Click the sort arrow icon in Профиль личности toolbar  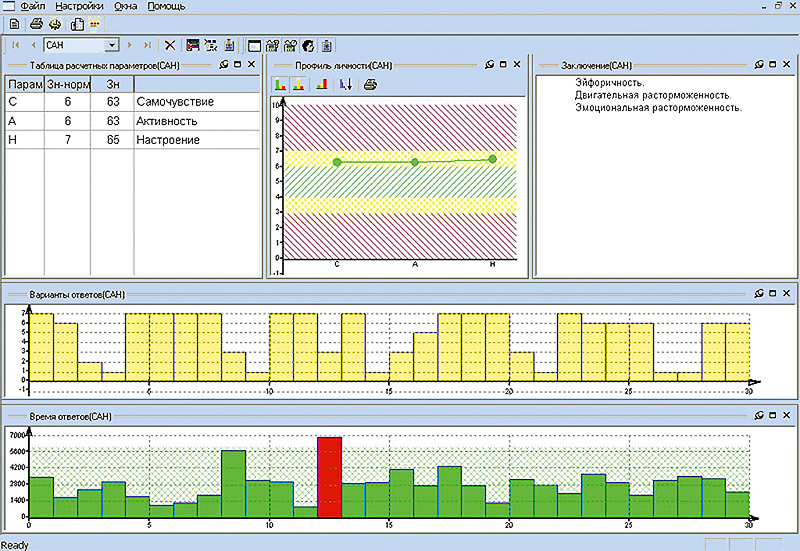point(346,84)
